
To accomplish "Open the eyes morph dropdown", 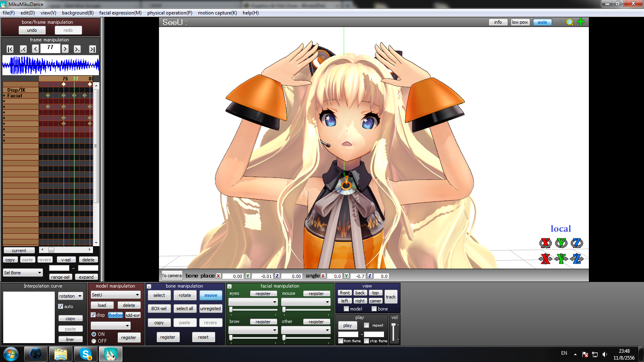I will click(253, 302).
